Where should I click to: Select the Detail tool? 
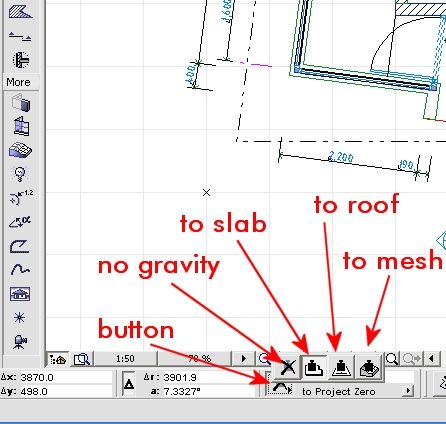tap(21, 60)
